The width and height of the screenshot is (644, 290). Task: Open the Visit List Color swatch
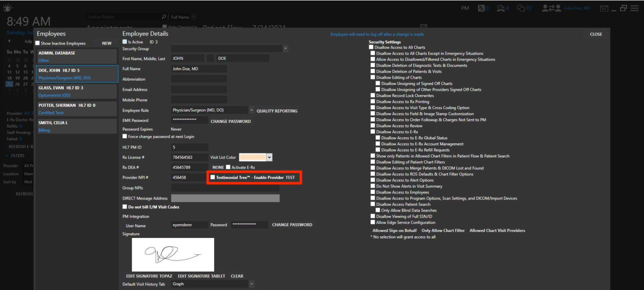click(x=252, y=157)
